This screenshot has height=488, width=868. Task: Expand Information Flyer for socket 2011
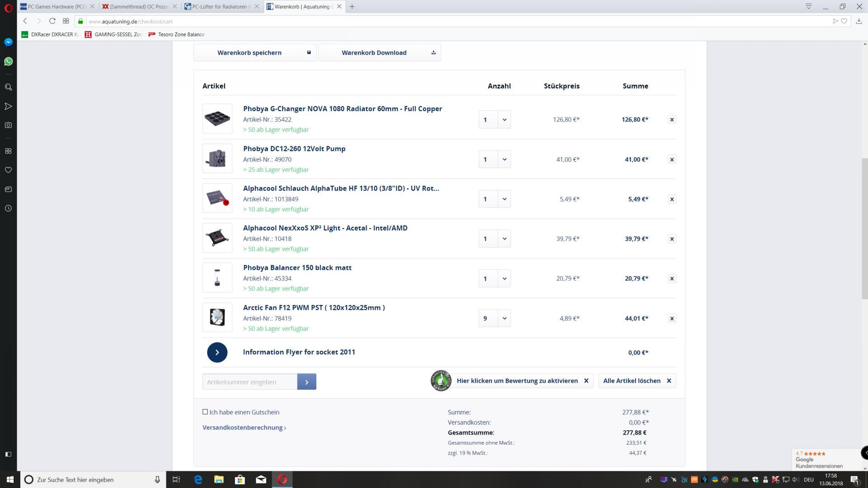coord(217,352)
